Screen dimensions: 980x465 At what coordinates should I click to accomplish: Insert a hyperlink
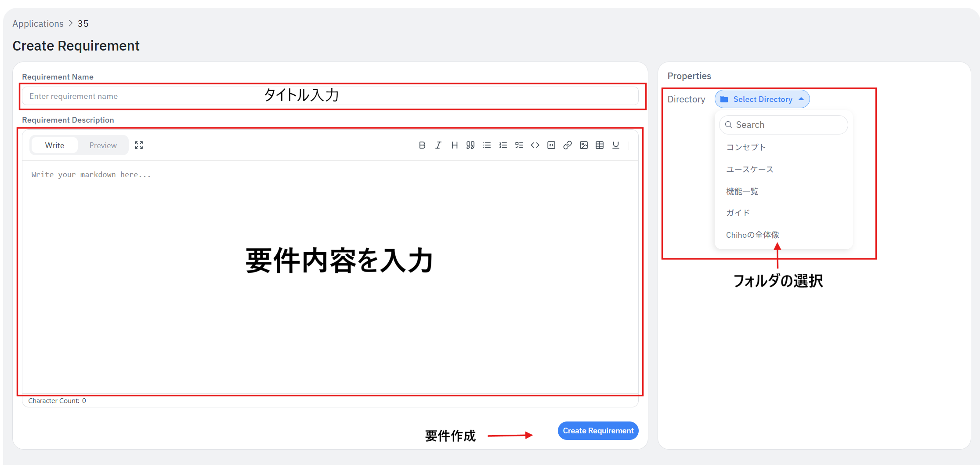[x=568, y=145]
